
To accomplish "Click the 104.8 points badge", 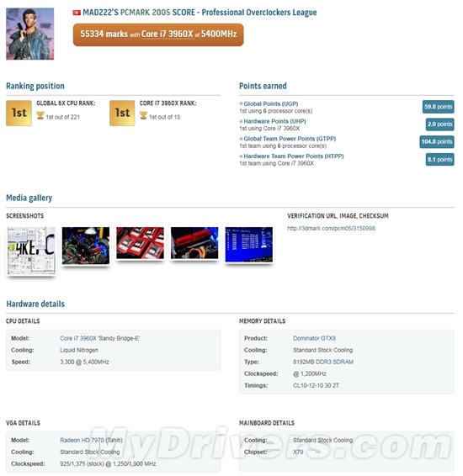I will click(x=437, y=142).
